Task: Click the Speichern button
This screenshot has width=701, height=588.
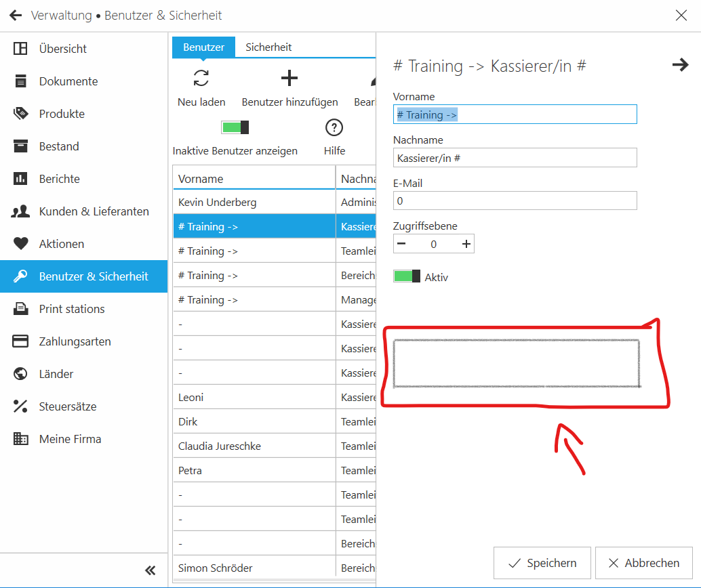Action: (x=542, y=563)
